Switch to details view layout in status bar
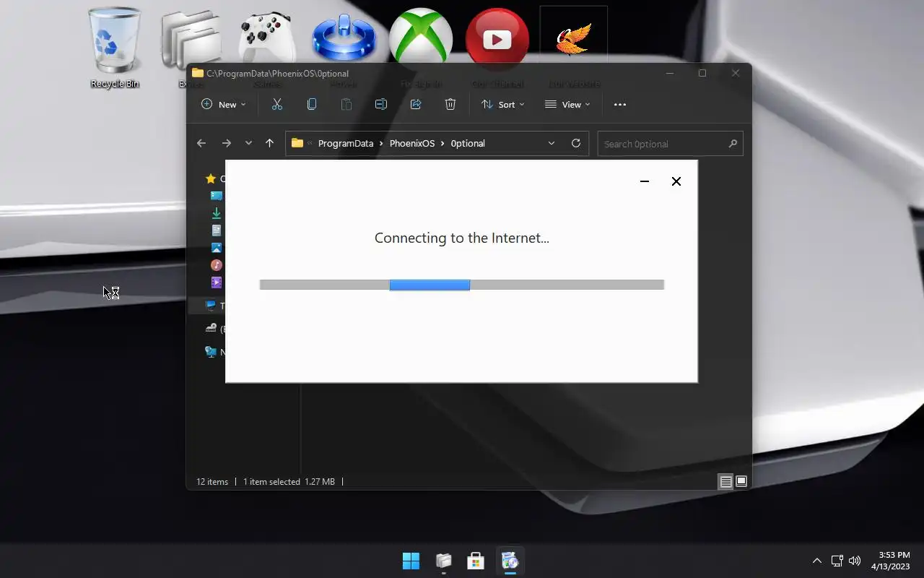924x578 pixels. [725, 481]
